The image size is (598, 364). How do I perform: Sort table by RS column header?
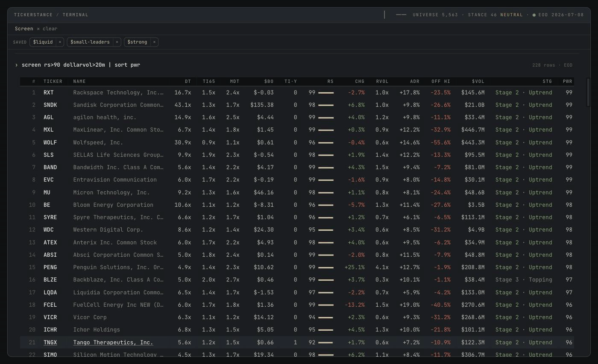click(331, 81)
